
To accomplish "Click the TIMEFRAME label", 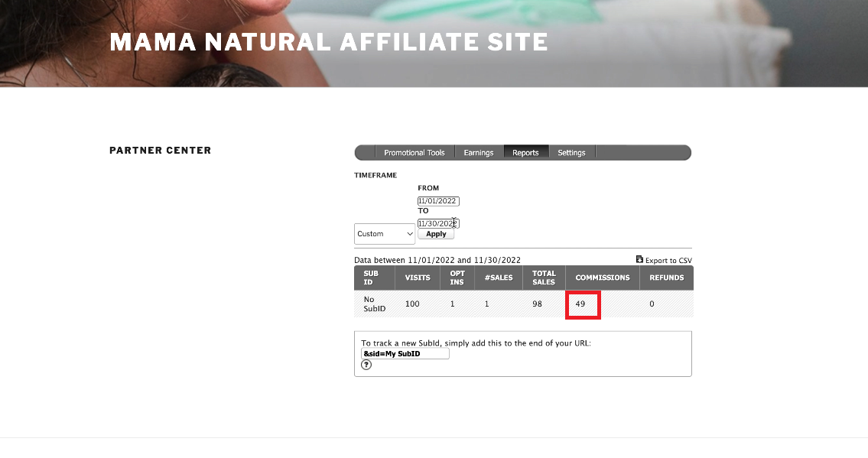I will click(375, 175).
